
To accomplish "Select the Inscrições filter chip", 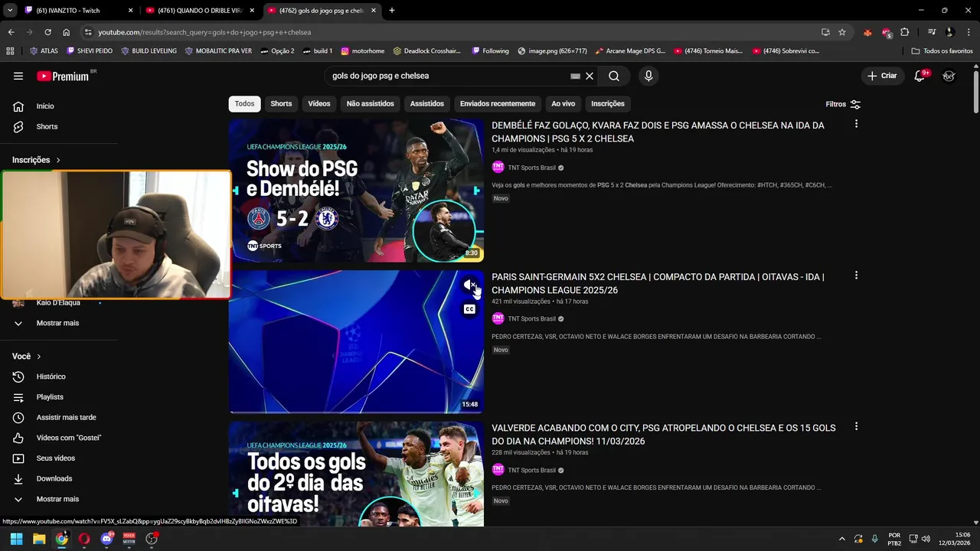I will pos(608,103).
